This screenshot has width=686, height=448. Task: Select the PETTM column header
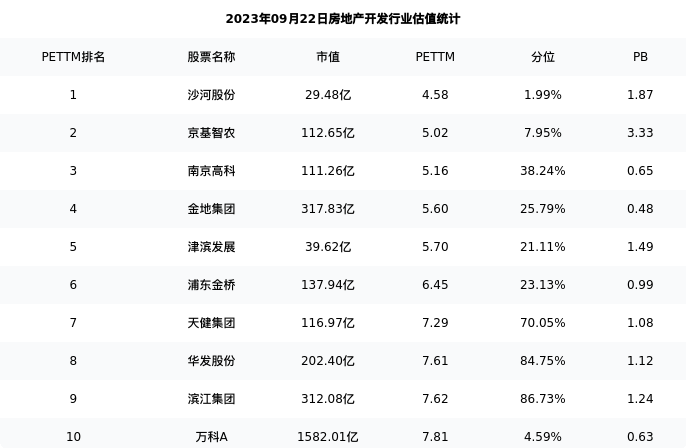click(435, 57)
